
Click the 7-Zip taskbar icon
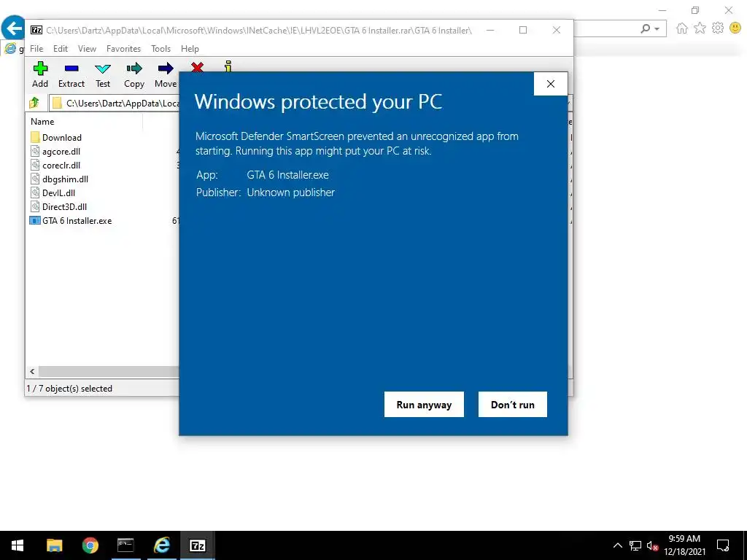197,545
